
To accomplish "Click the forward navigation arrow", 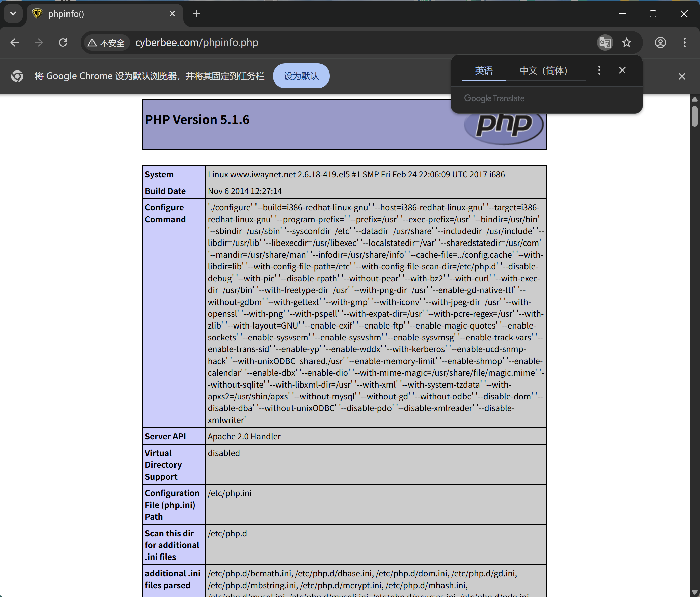I will [x=39, y=42].
